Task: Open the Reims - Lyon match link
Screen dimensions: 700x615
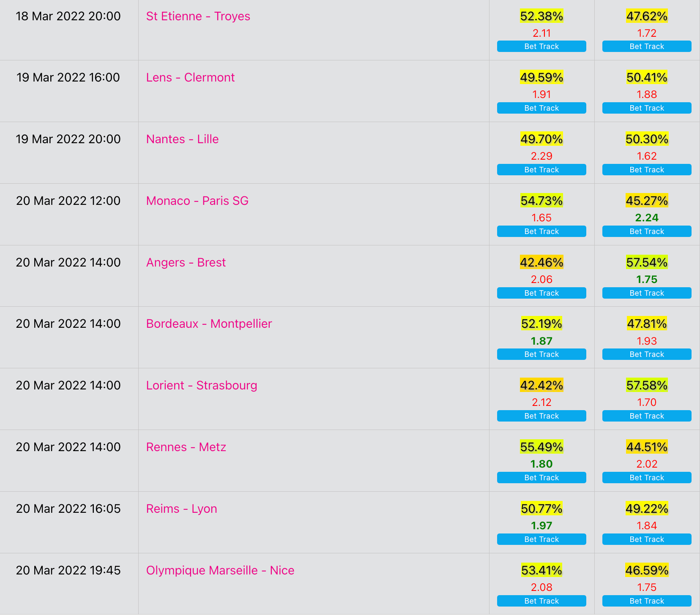Action: pos(181,509)
